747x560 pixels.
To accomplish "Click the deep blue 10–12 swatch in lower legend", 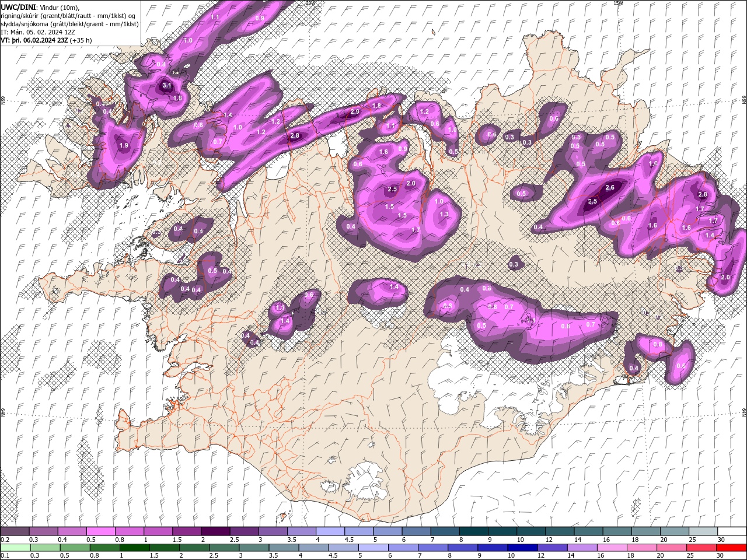I will click(522, 548).
